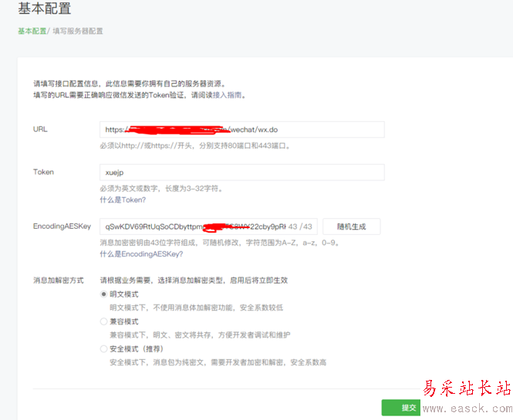Select the 明文模式 radio button
Image resolution: width=513 pixels, height=420 pixels.
(103, 294)
